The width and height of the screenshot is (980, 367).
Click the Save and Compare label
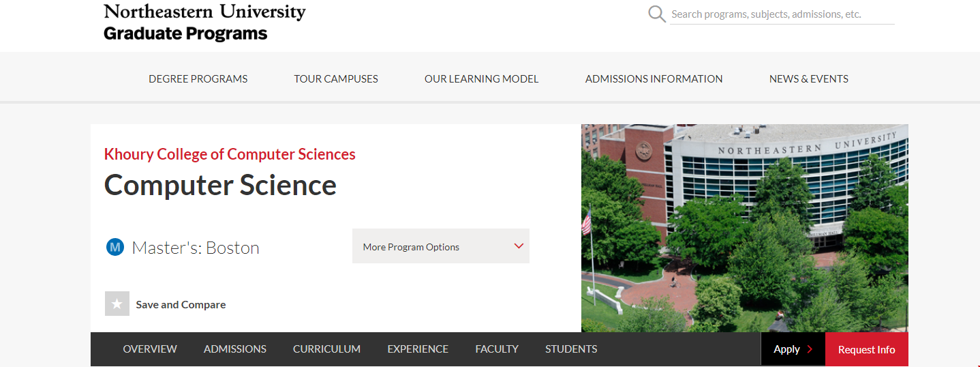point(181,304)
